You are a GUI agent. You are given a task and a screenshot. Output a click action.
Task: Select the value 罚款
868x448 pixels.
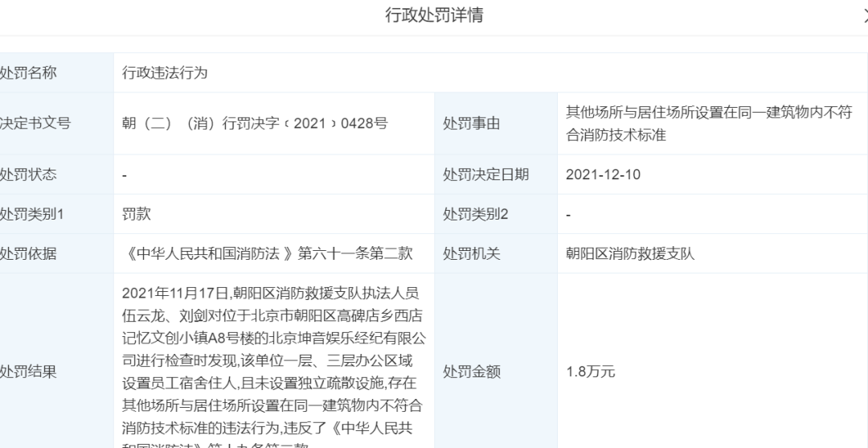click(x=136, y=214)
